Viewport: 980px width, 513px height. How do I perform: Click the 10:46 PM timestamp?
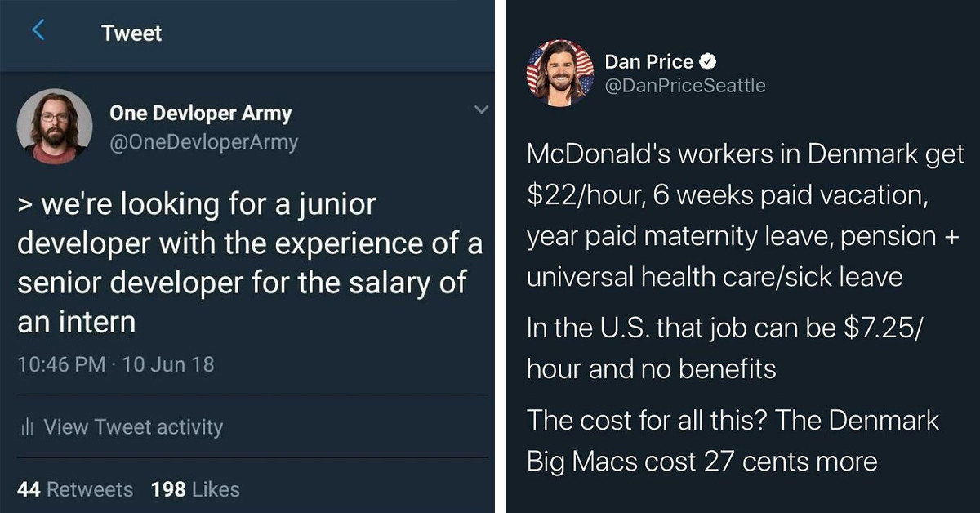click(60, 364)
